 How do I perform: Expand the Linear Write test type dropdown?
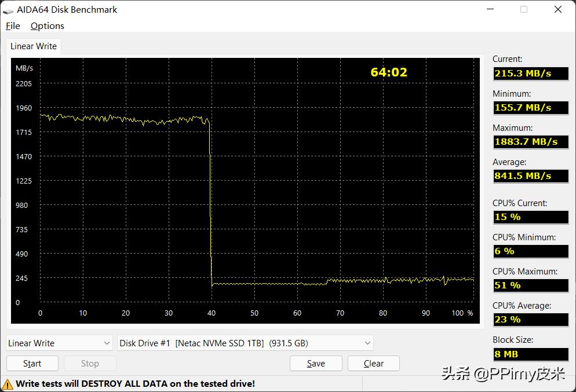pos(60,343)
